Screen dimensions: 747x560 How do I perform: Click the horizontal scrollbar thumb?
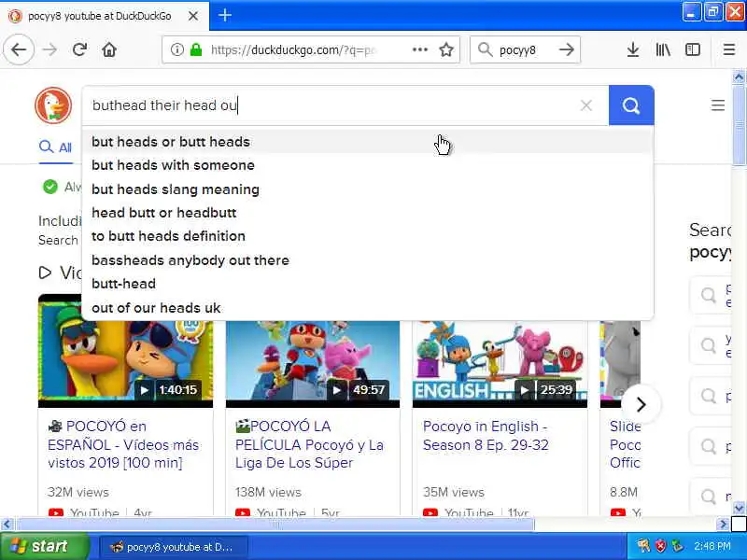tap(275, 525)
